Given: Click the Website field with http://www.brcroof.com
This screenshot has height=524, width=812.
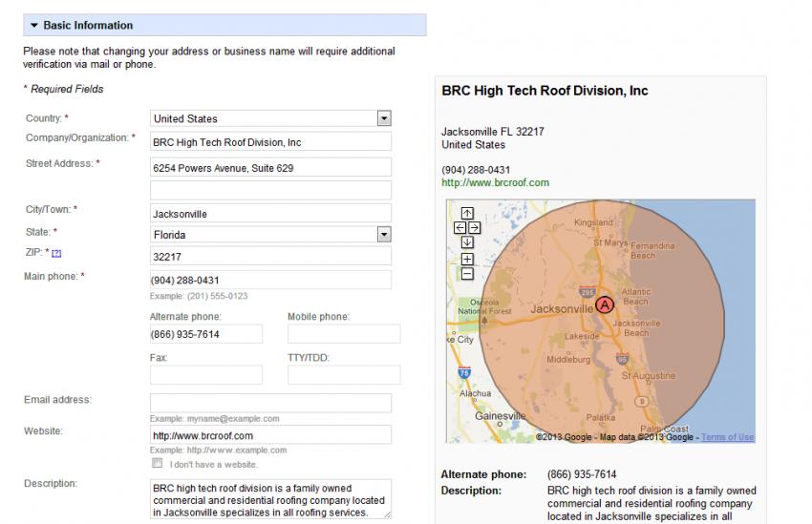Looking at the screenshot, I should point(270,435).
